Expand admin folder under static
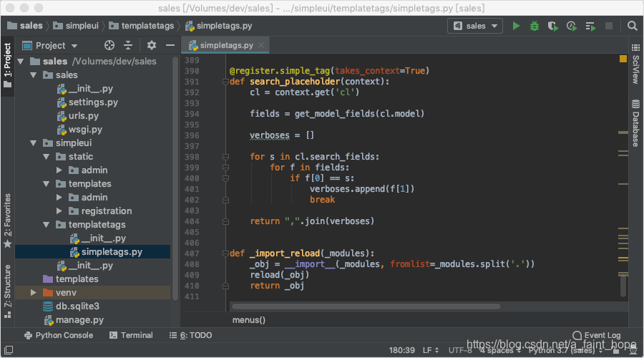This screenshot has height=358, width=644. coord(59,170)
